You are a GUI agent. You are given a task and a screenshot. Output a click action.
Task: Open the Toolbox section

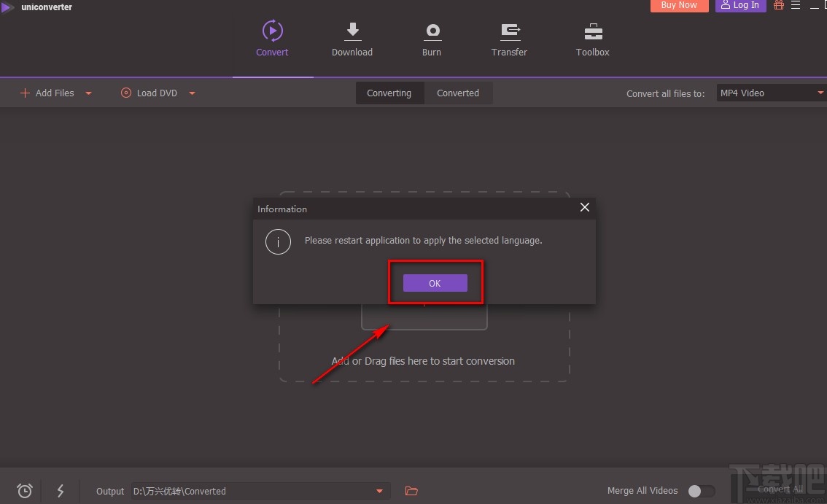(592, 39)
